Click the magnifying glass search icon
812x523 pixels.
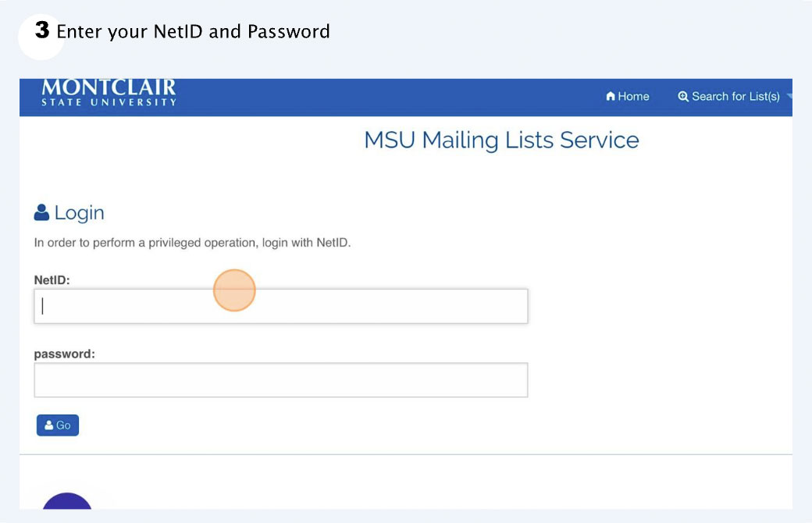click(x=684, y=96)
